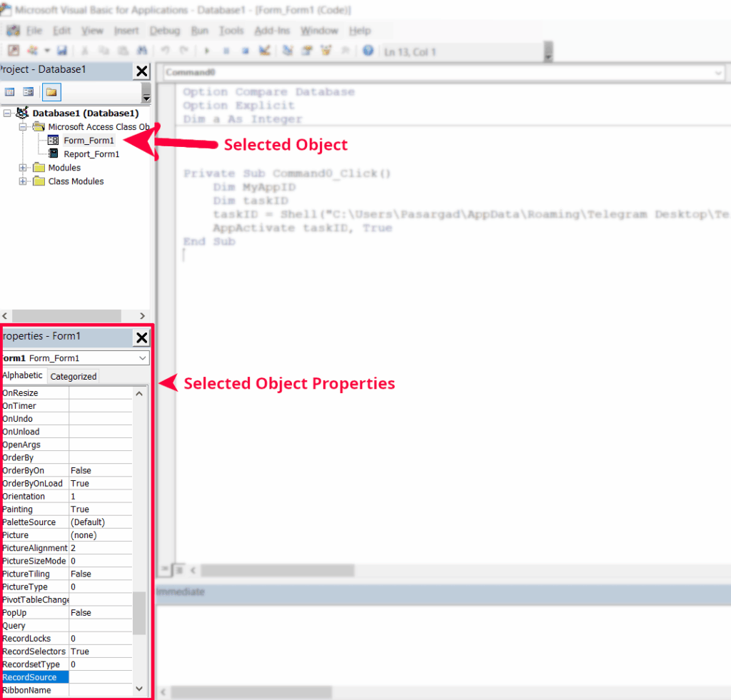
Task: Collapse Microsoft Access Class Objects folder
Action: (22, 127)
